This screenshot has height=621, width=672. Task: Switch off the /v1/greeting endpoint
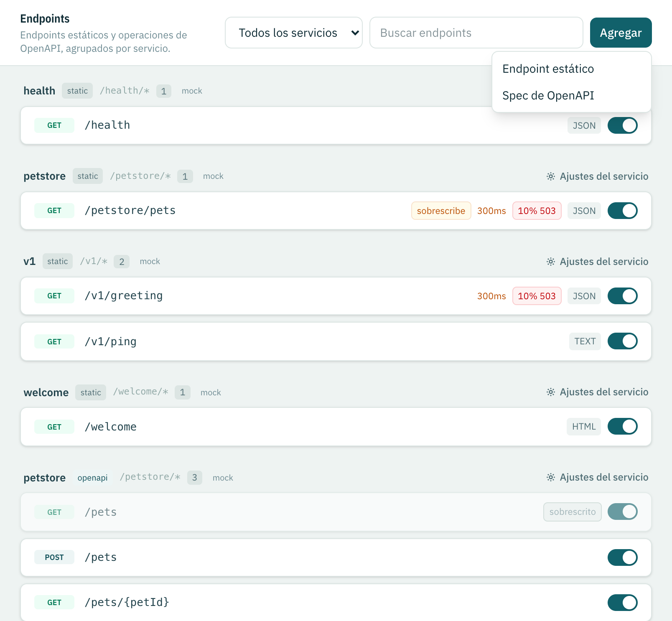point(622,296)
